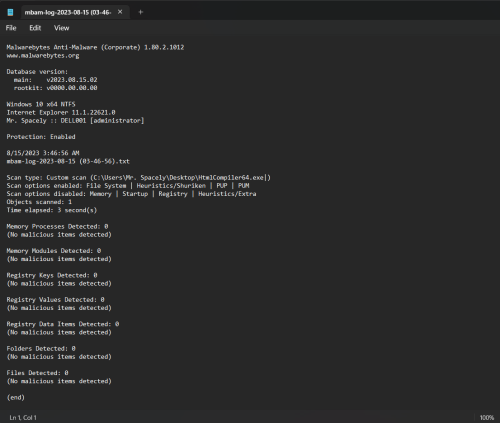
Task: Click the main v2023.08.15.02 line
Action: [x=56, y=80]
